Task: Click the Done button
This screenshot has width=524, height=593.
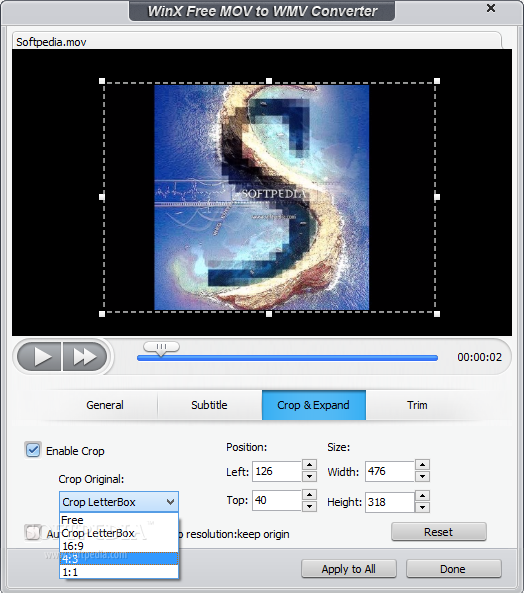Action: point(454,569)
